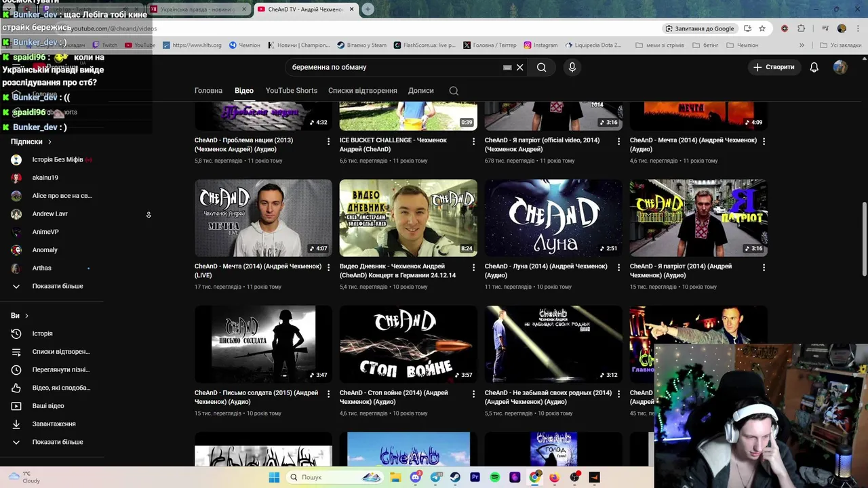The height and width of the screenshot is (488, 868).
Task: Click the YouTube search input field
Action: (397, 67)
